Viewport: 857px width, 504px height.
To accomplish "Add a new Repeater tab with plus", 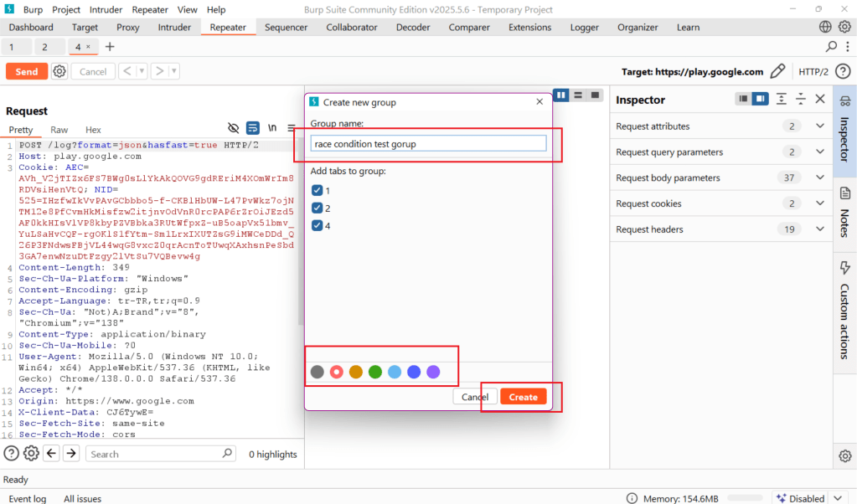I will pyautogui.click(x=109, y=47).
